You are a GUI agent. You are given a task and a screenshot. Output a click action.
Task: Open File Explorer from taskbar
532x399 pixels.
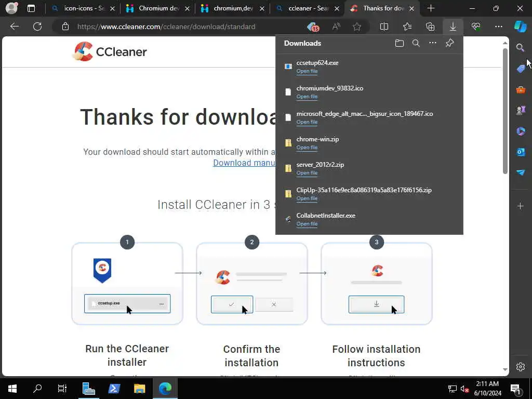(x=139, y=389)
